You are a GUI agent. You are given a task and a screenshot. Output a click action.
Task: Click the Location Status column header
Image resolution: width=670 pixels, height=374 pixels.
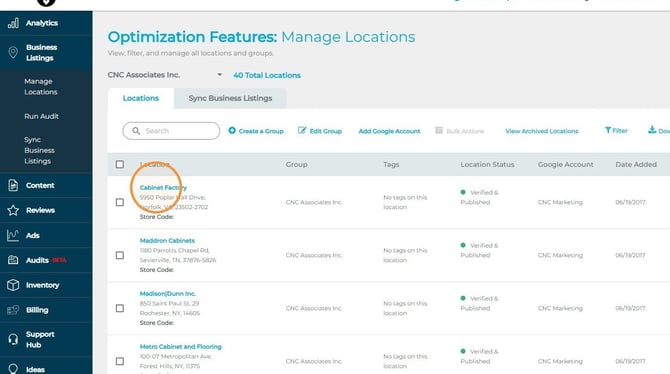[x=487, y=165]
